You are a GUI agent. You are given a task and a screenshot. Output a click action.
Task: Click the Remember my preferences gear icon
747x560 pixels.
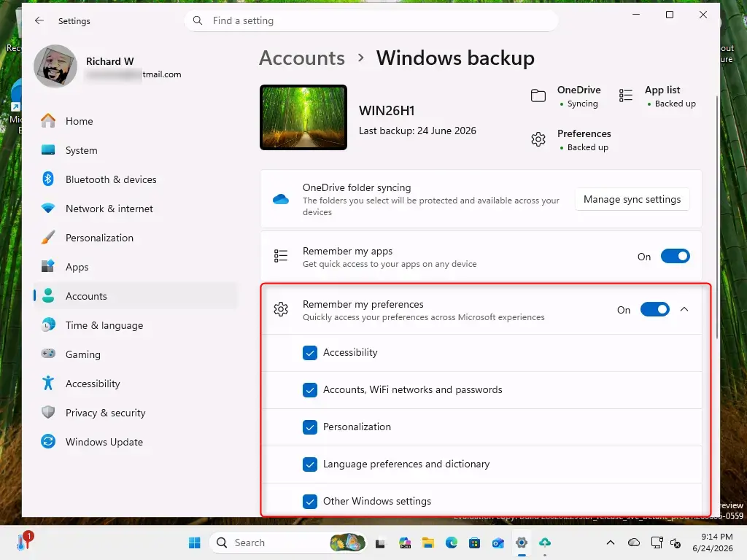click(x=281, y=309)
